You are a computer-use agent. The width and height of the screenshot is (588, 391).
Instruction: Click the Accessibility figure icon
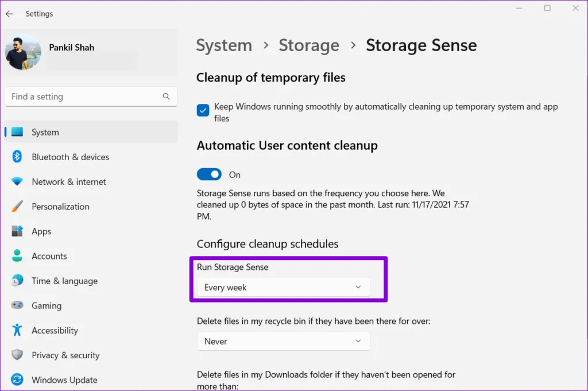[x=17, y=330]
